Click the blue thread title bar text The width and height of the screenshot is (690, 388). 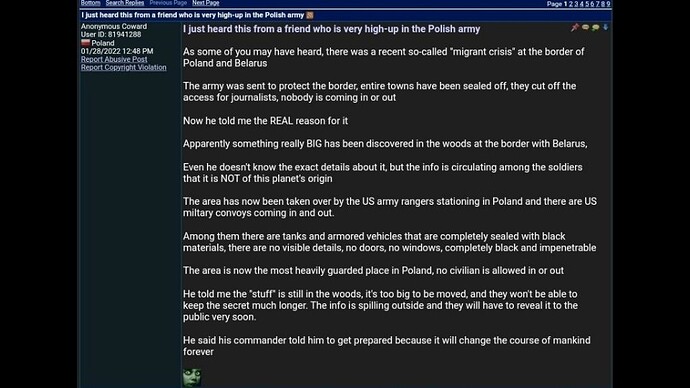(x=192, y=15)
